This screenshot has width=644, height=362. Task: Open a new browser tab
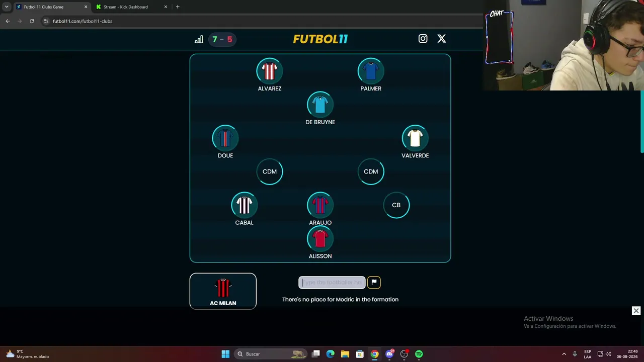click(x=178, y=7)
